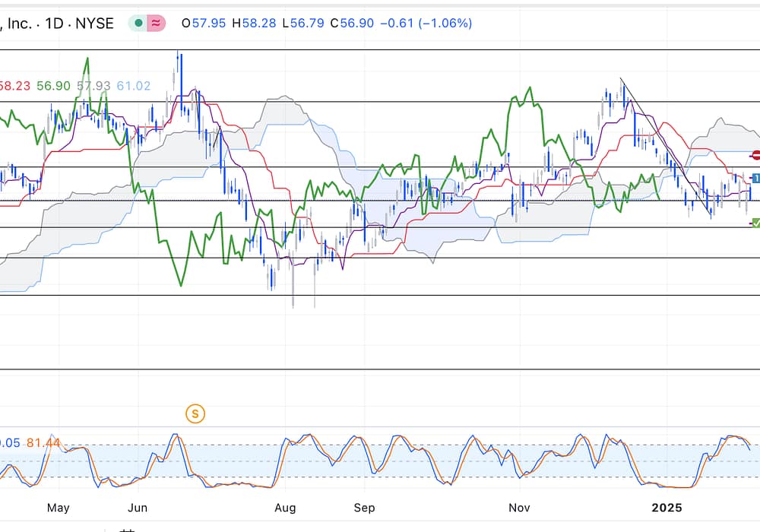Viewport: 760px width, 532px height.
Task: Click the green dot market status indicator
Action: [138, 24]
